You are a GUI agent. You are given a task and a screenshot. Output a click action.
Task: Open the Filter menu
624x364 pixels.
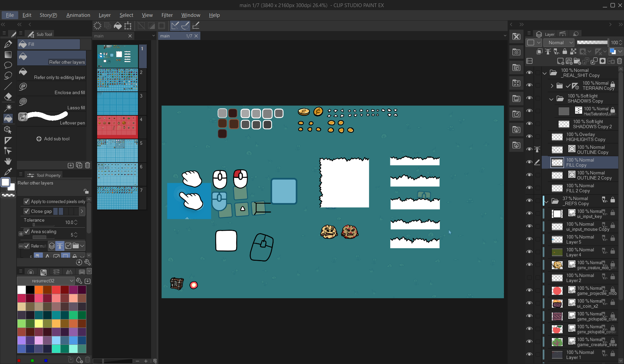click(167, 15)
